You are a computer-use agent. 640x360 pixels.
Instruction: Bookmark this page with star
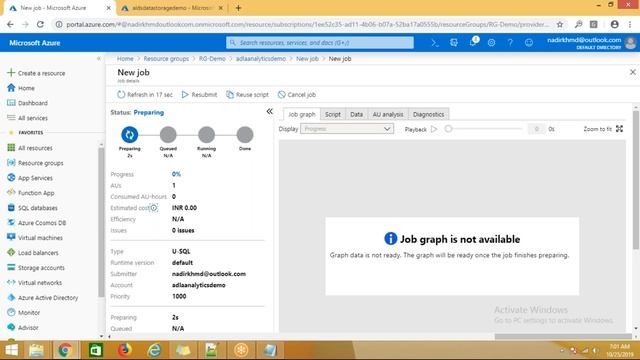[560, 24]
